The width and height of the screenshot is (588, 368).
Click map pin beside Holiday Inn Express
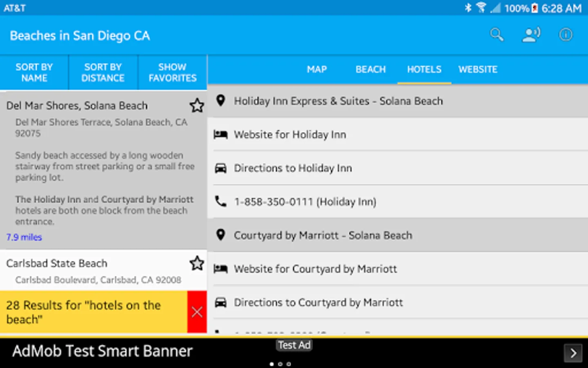pyautogui.click(x=220, y=101)
